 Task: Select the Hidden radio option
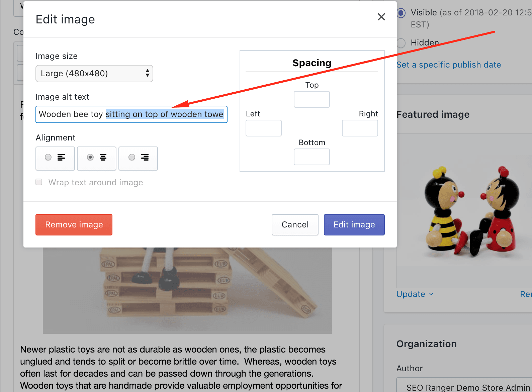point(401,43)
